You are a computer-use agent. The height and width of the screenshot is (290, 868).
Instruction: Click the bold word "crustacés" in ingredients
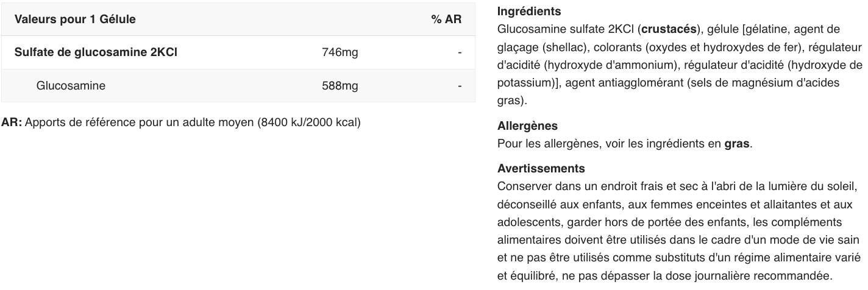[x=669, y=29]
